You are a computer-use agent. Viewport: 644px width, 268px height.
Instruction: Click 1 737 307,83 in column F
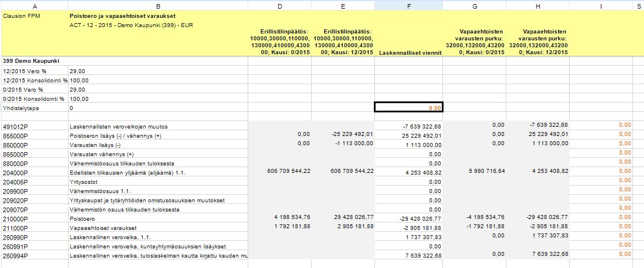[x=422, y=237]
